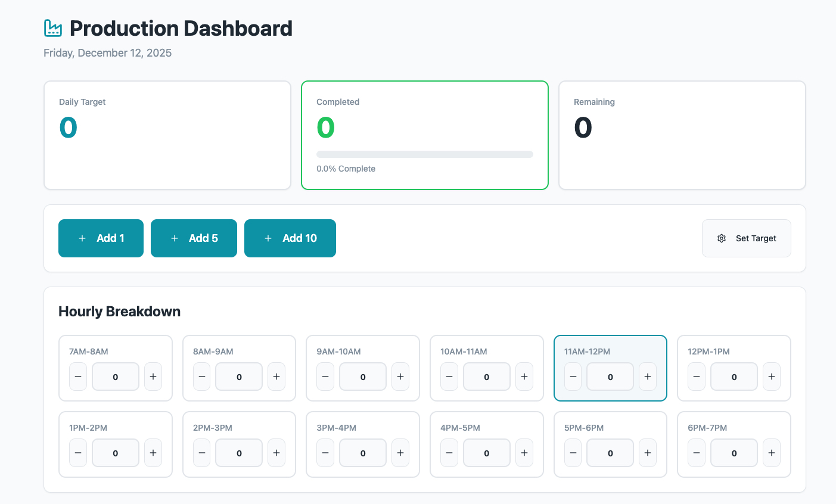
Task: Click the gear icon on Set Target
Action: tap(722, 238)
